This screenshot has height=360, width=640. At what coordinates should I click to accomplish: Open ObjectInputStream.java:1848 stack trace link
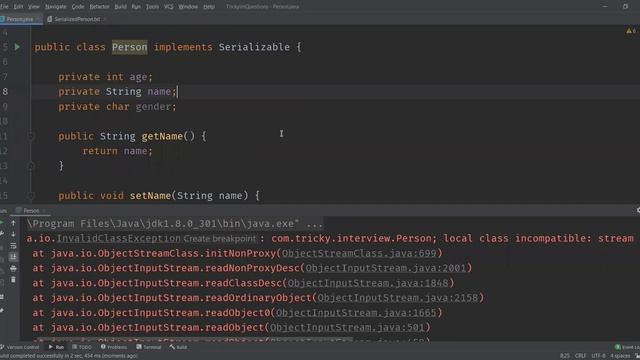coord(368,283)
